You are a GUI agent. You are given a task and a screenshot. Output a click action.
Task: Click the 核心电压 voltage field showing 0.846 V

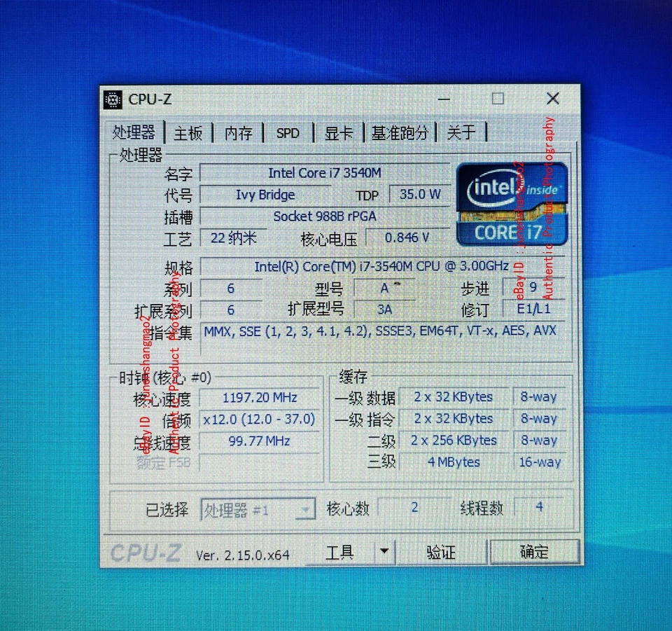click(409, 237)
